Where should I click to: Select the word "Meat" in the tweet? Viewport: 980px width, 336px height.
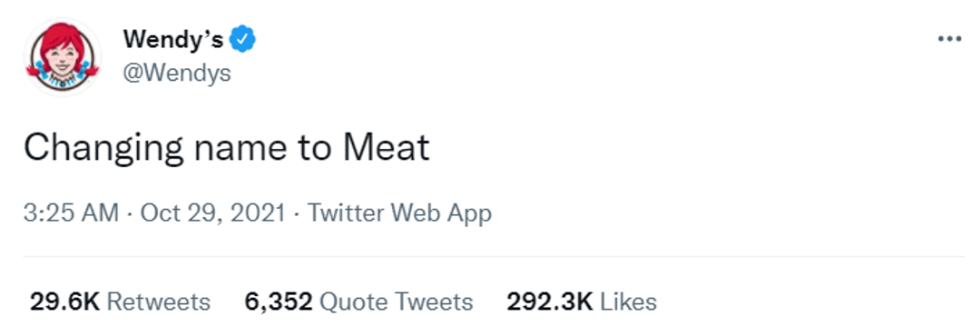(x=387, y=148)
